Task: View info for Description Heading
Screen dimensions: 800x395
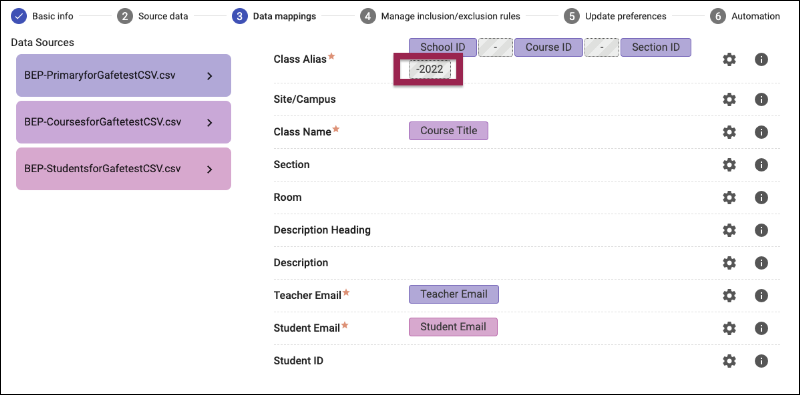Action: pyautogui.click(x=761, y=230)
